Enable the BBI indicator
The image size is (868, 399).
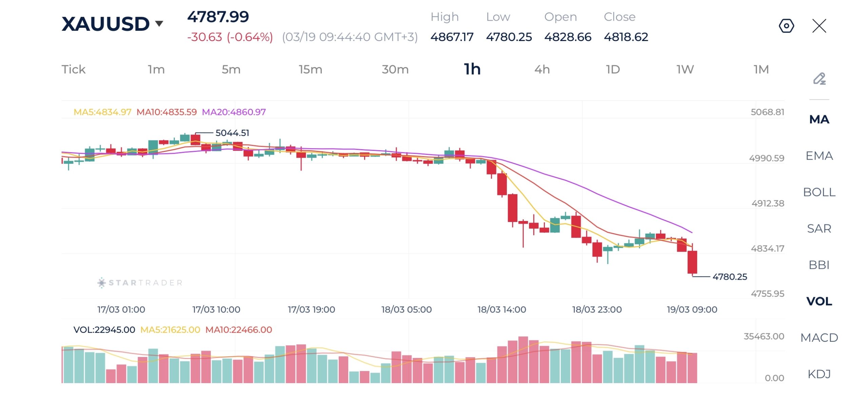[819, 265]
